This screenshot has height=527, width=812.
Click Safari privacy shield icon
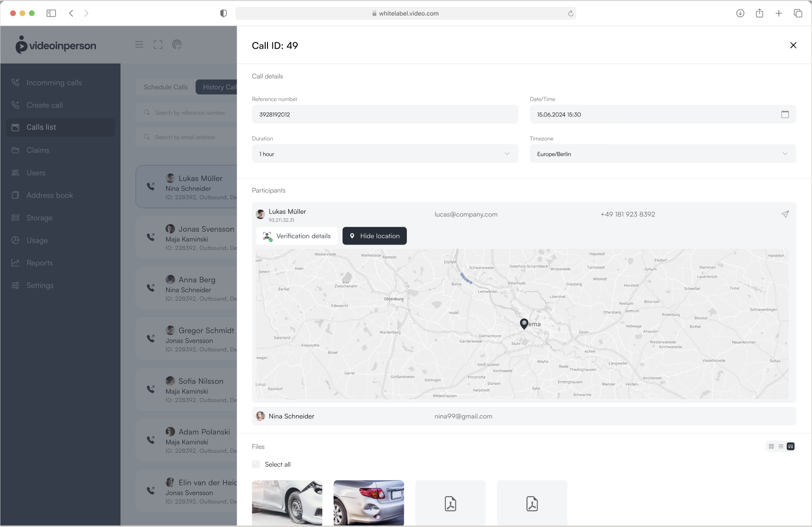223,13
